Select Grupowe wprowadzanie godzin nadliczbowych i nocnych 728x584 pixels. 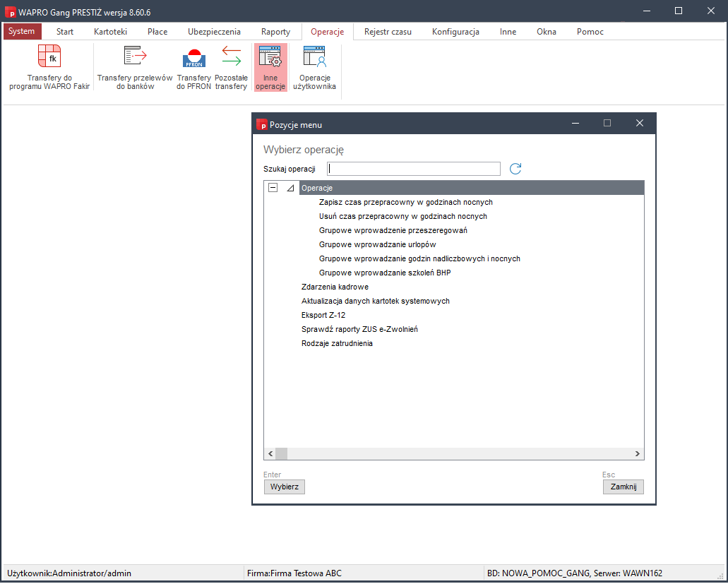[x=419, y=259]
